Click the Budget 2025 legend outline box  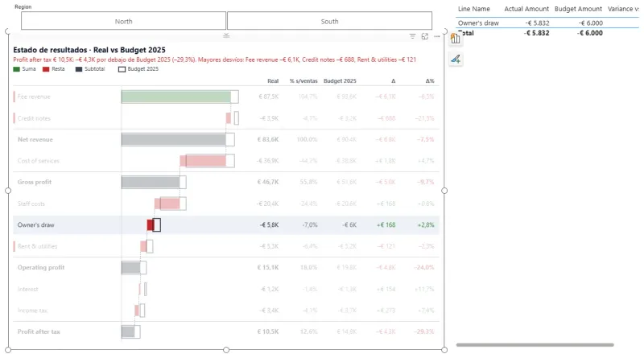tap(122, 69)
